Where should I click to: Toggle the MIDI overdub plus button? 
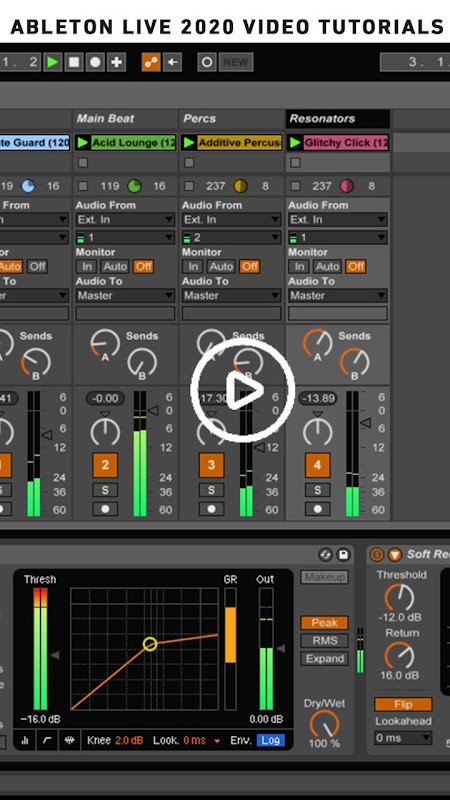(x=117, y=62)
